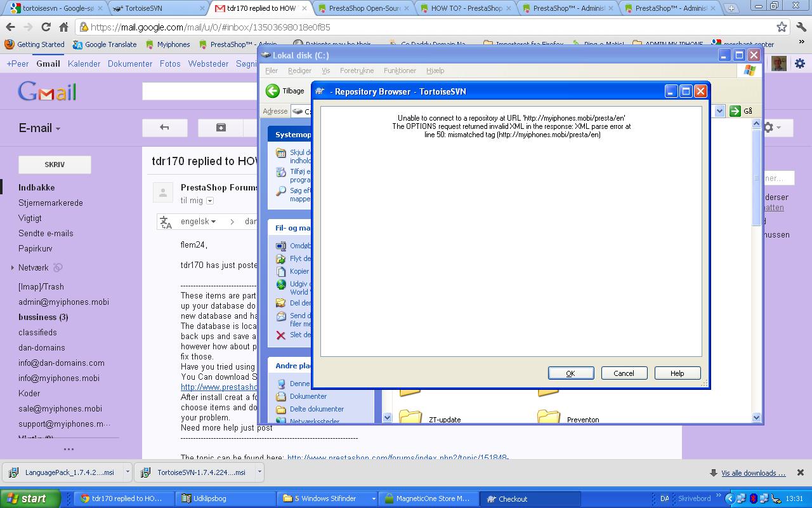Open Chrome wrench settings menu
The height and width of the screenshot is (508, 812).
pyautogui.click(x=801, y=27)
